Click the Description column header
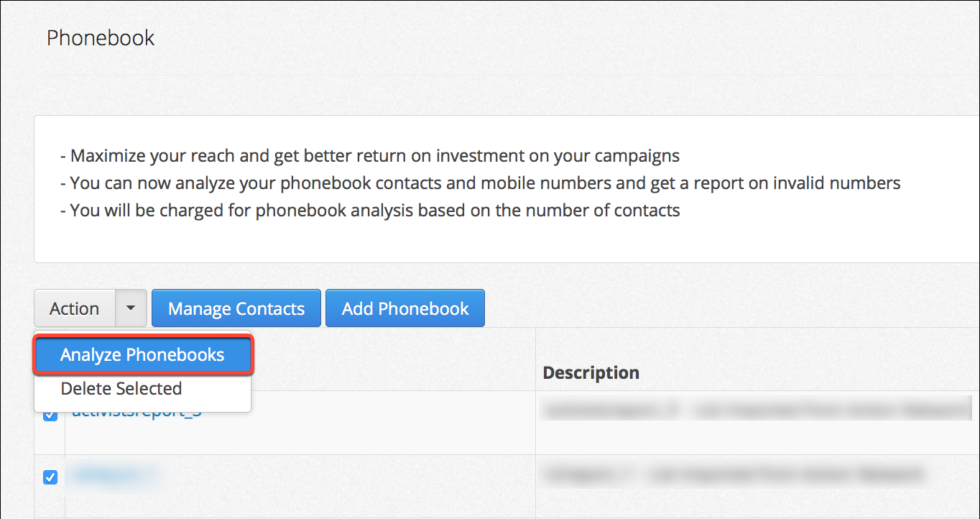980x519 pixels. 591,373
